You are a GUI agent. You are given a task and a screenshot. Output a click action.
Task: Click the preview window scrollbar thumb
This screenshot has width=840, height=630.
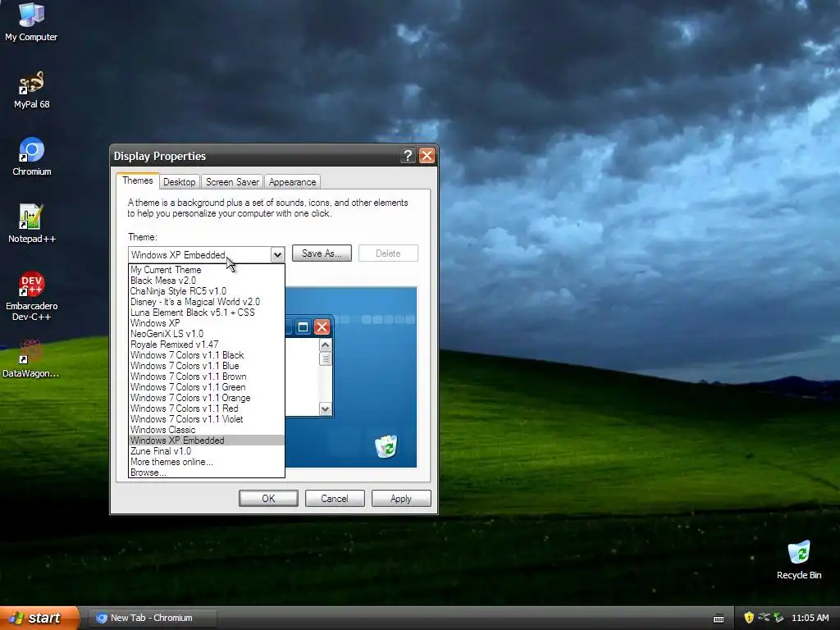(325, 359)
